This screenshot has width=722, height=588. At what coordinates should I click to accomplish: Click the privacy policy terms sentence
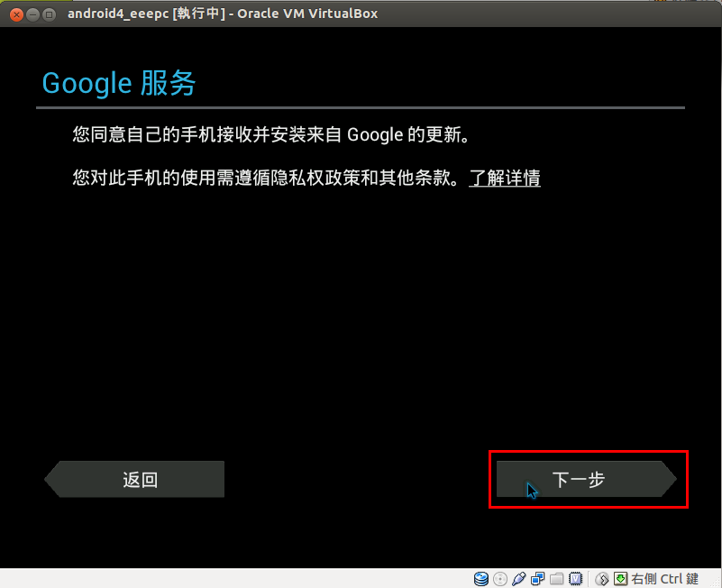[x=266, y=178]
